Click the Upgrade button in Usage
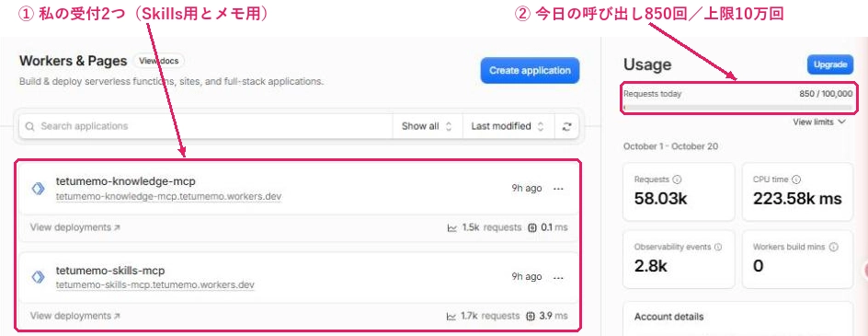 [829, 64]
